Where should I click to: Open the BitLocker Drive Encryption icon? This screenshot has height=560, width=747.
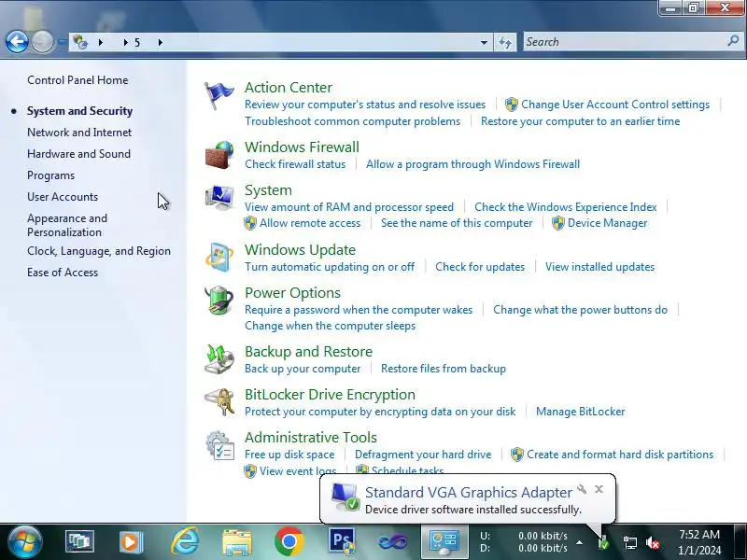(219, 402)
